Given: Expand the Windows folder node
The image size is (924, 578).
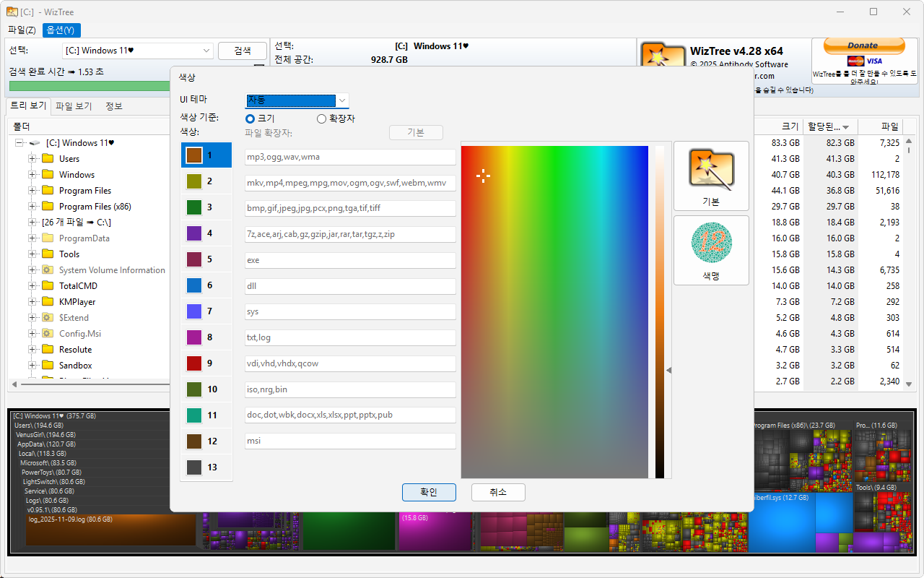Looking at the screenshot, I should pyautogui.click(x=32, y=175).
